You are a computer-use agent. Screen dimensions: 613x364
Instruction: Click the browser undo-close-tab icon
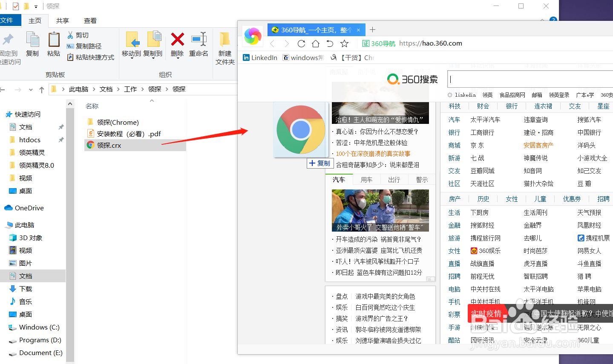pos(330,43)
